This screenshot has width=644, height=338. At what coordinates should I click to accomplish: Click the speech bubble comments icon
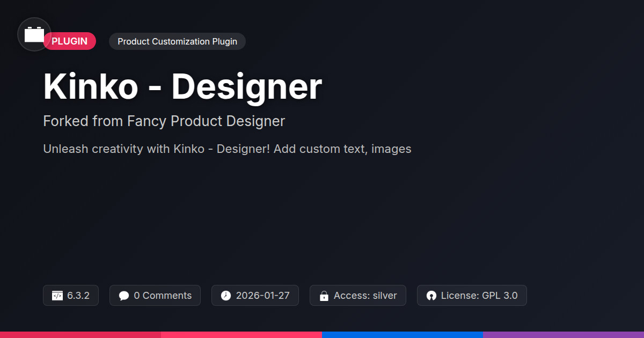(123, 296)
